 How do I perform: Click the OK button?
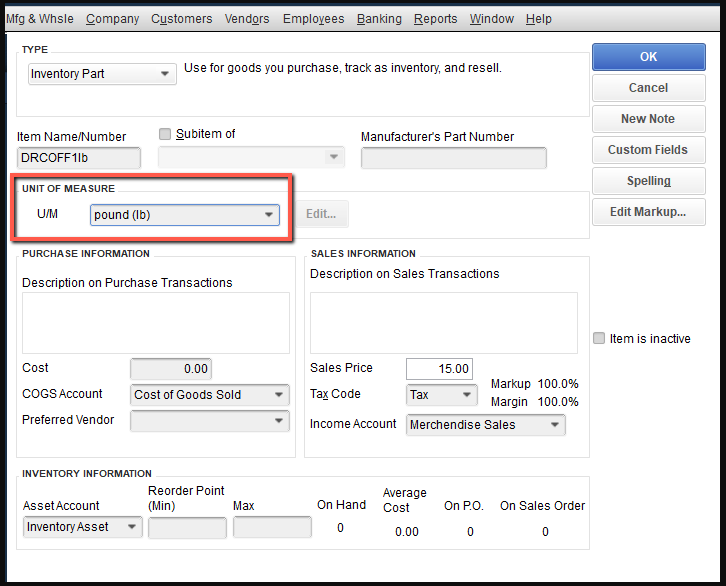pyautogui.click(x=648, y=57)
